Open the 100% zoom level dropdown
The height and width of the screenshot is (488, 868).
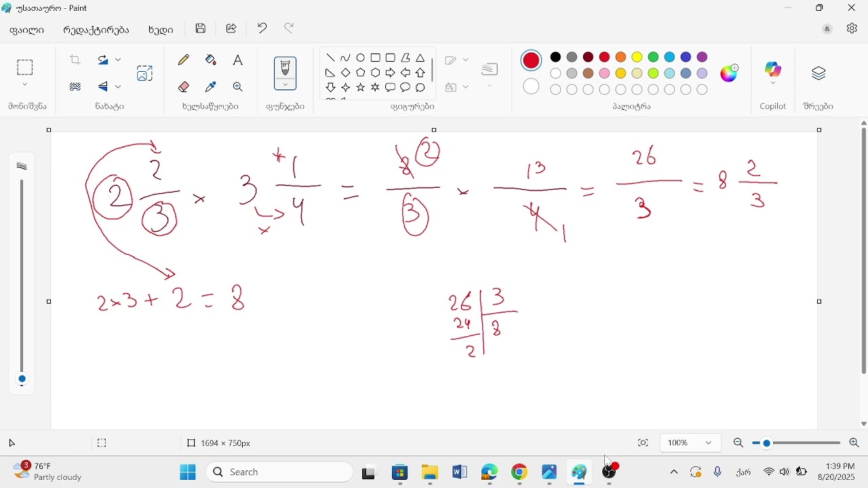pyautogui.click(x=690, y=444)
